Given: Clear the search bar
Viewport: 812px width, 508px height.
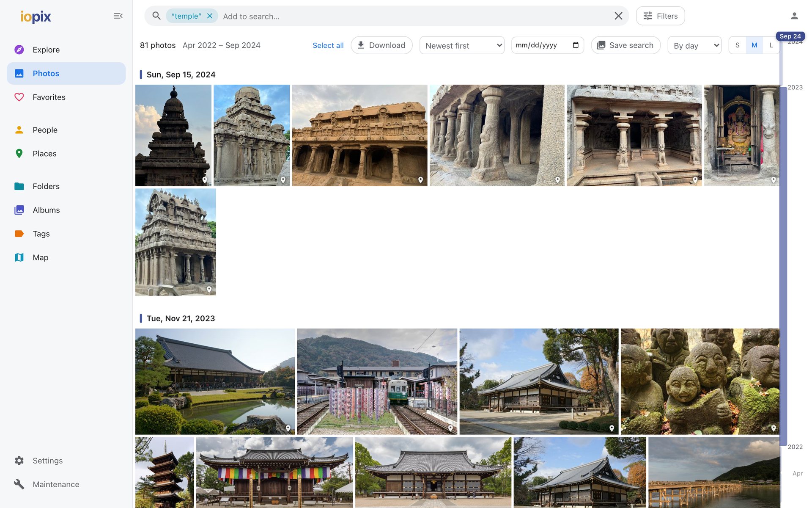Looking at the screenshot, I should tap(618, 16).
